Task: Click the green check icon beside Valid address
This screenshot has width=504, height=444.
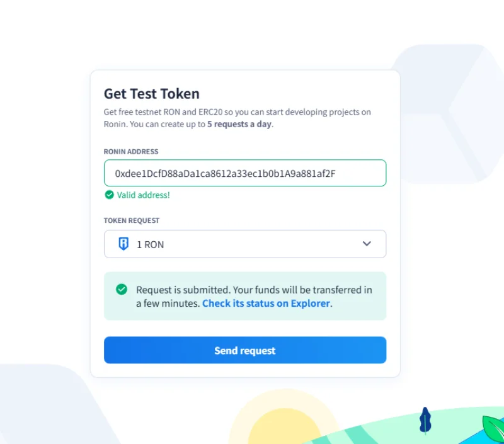Action: pyautogui.click(x=110, y=195)
